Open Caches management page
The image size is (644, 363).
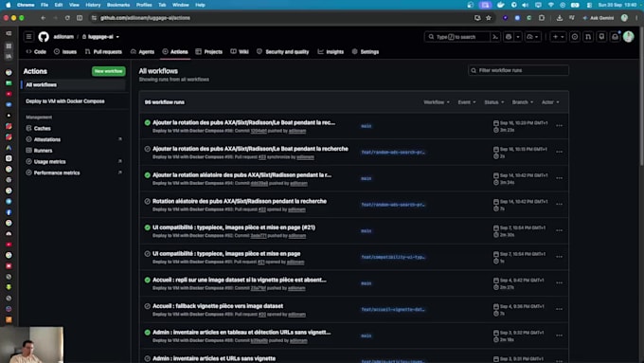point(43,128)
